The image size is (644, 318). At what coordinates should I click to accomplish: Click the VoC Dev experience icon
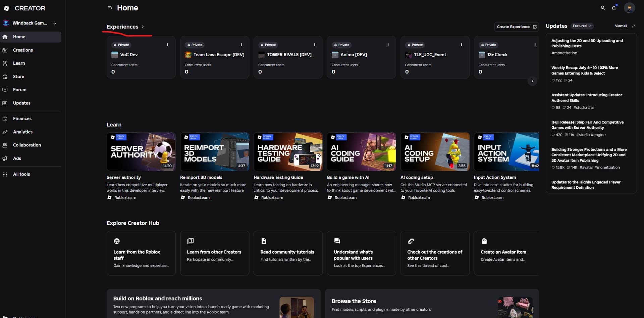115,55
